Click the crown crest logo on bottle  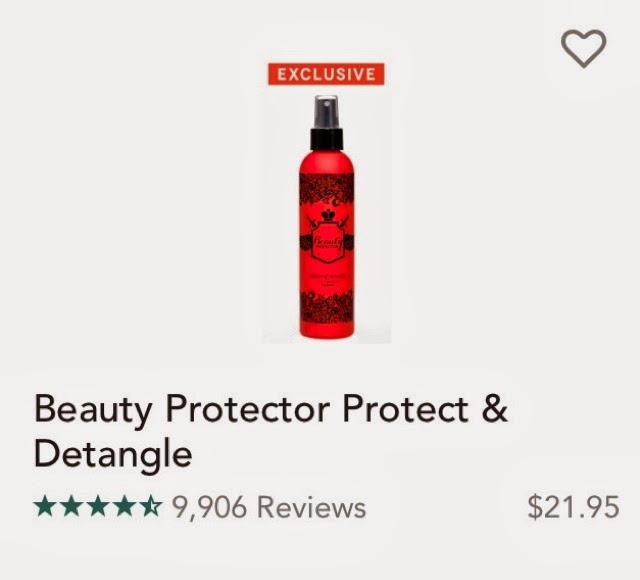327,236
